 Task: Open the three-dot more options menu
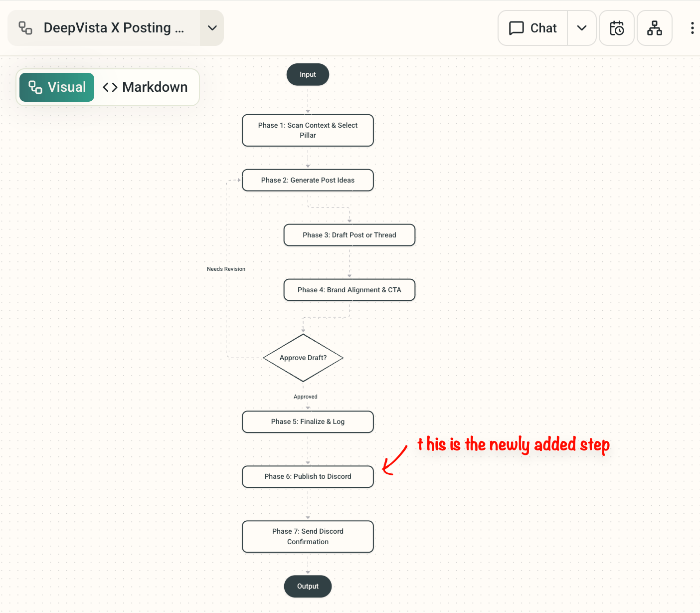[692, 28]
